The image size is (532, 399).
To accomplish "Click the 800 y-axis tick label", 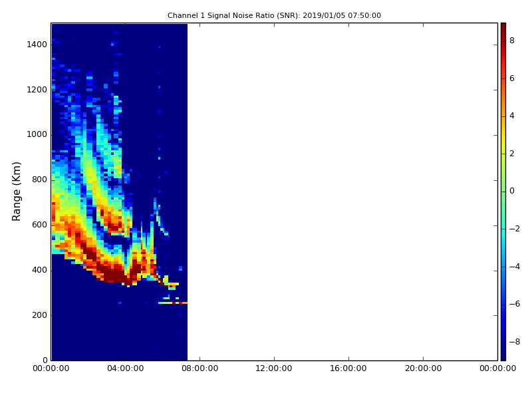I will [x=39, y=180].
